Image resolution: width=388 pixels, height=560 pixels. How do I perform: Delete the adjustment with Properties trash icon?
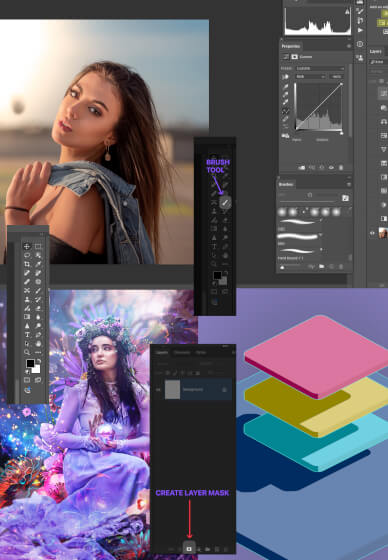pyautogui.click(x=341, y=168)
